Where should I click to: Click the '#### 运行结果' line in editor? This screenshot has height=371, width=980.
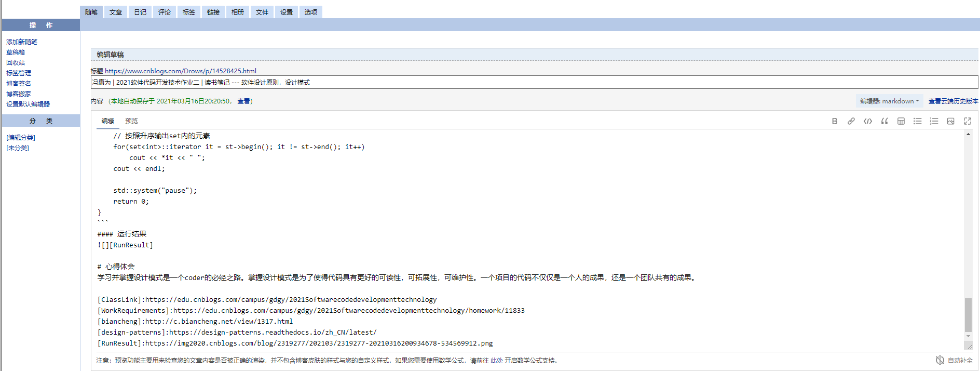(122, 234)
